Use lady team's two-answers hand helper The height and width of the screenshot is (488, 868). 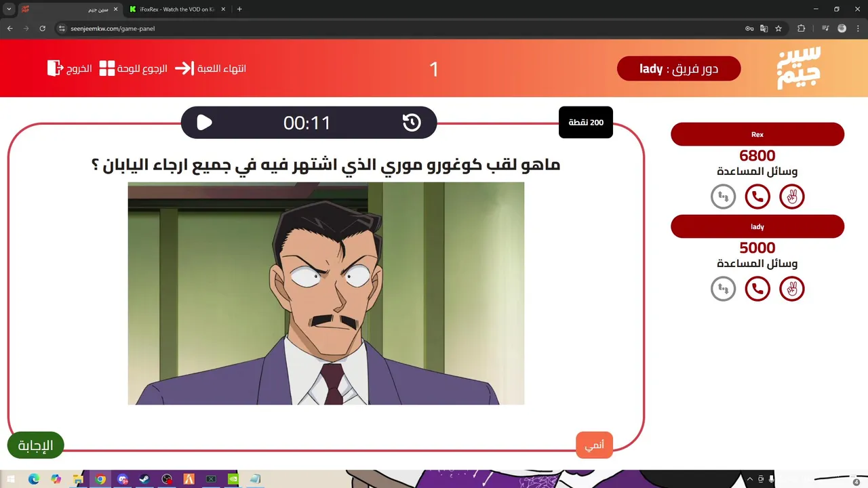click(792, 289)
